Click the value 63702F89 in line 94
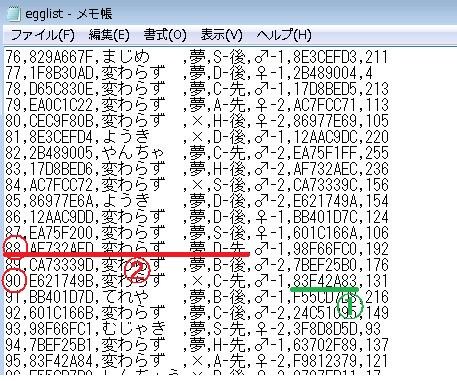The width and height of the screenshot is (457, 381). click(x=325, y=345)
